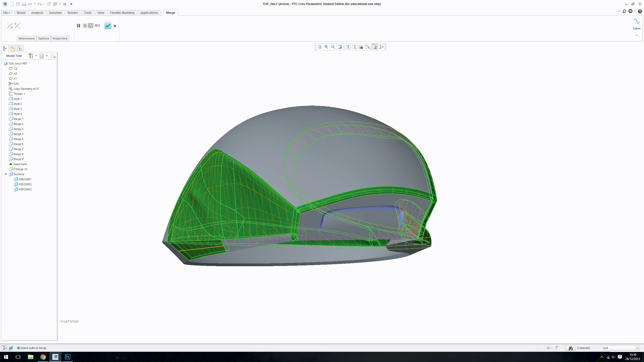The width and height of the screenshot is (644, 362).
Task: Click the verify glasses preview icon
Action: tap(97, 26)
